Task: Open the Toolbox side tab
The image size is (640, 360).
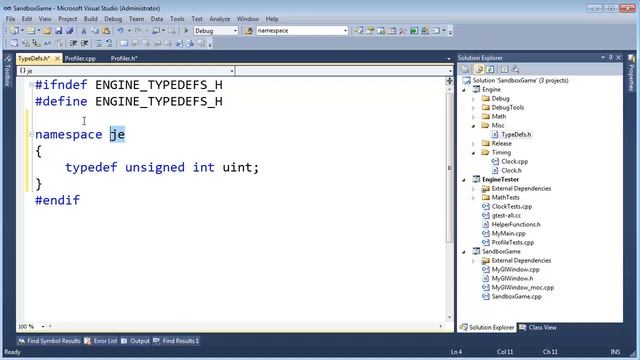Action: pyautogui.click(x=7, y=71)
